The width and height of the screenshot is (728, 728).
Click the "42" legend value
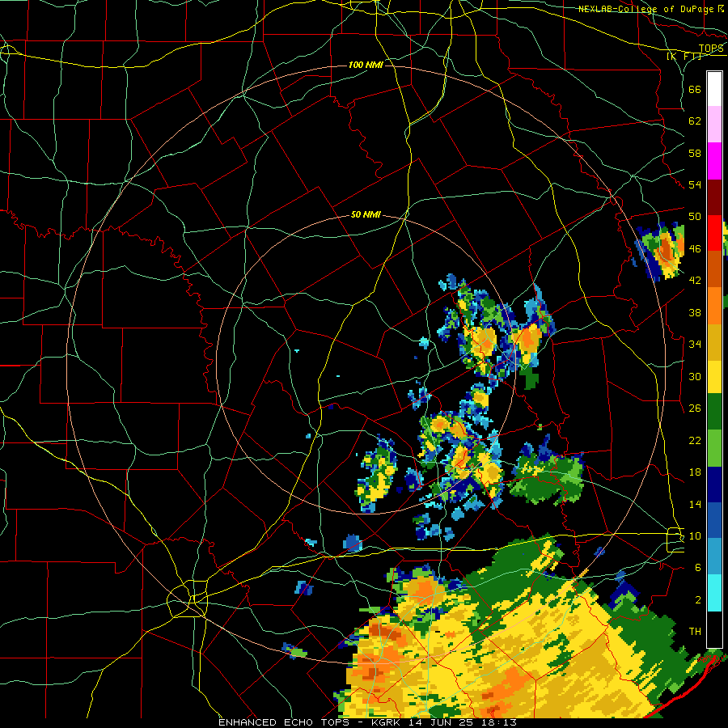[695, 281]
